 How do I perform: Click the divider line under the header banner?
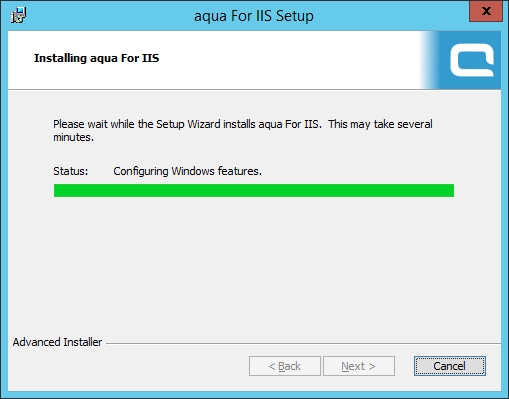point(254,89)
